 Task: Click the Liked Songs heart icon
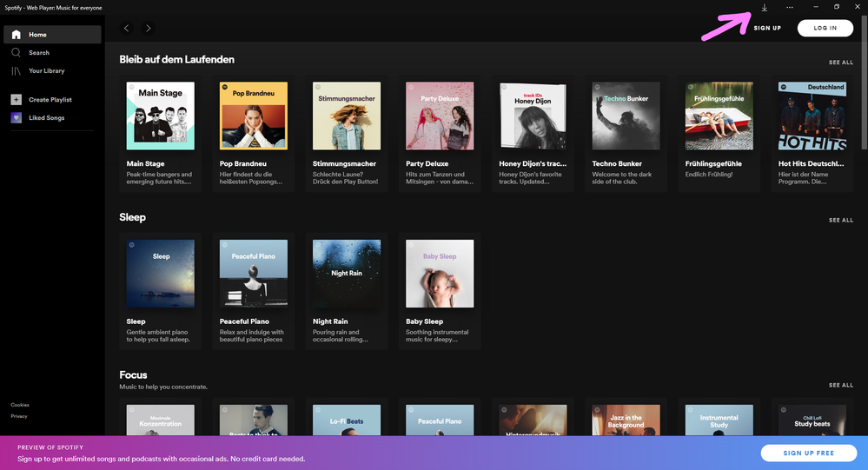pos(16,118)
